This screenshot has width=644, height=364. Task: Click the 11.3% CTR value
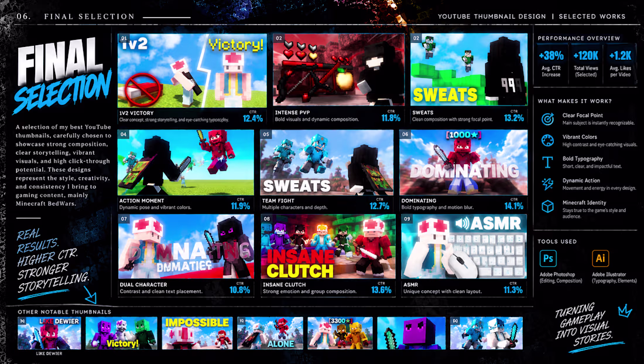click(513, 290)
